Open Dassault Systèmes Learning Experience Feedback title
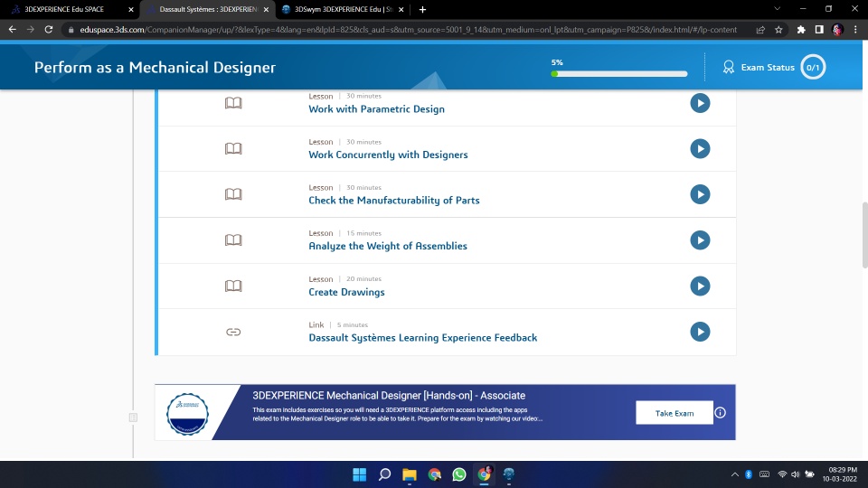The width and height of the screenshot is (868, 488). tap(422, 337)
